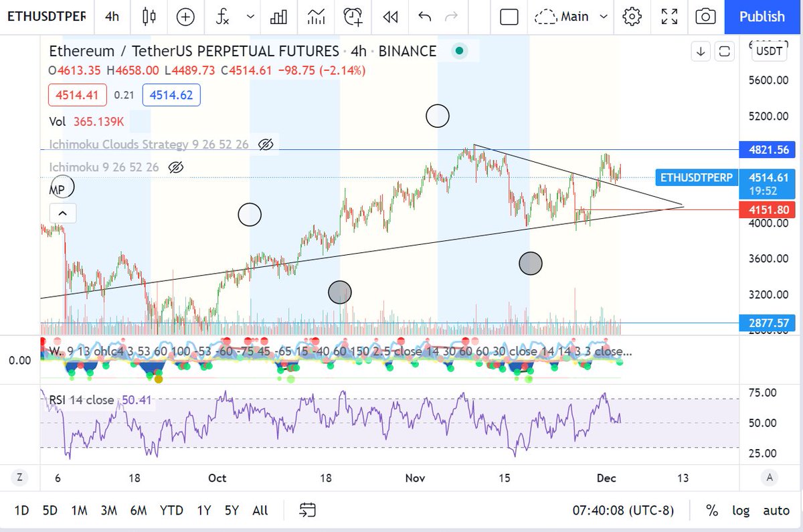Viewport: 803px width, 532px height.
Task: Switch to the 1Y date range
Action: [x=204, y=510]
